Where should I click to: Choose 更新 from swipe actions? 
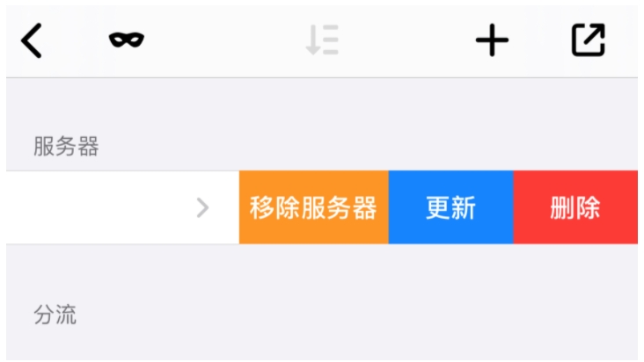tap(451, 207)
